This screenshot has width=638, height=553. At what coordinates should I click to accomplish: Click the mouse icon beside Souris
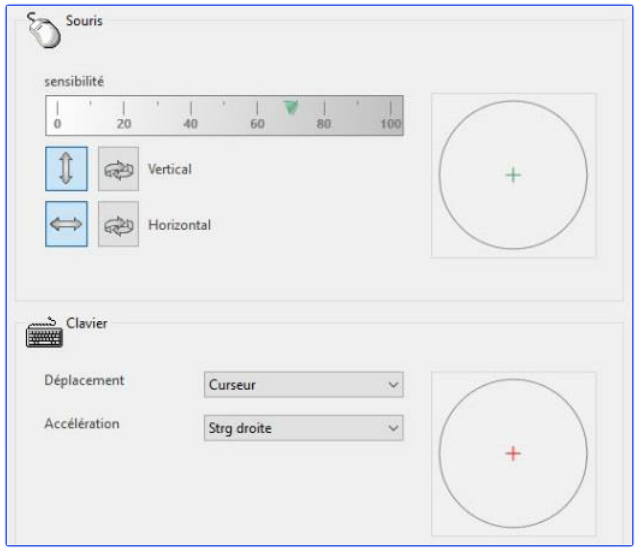click(x=42, y=31)
